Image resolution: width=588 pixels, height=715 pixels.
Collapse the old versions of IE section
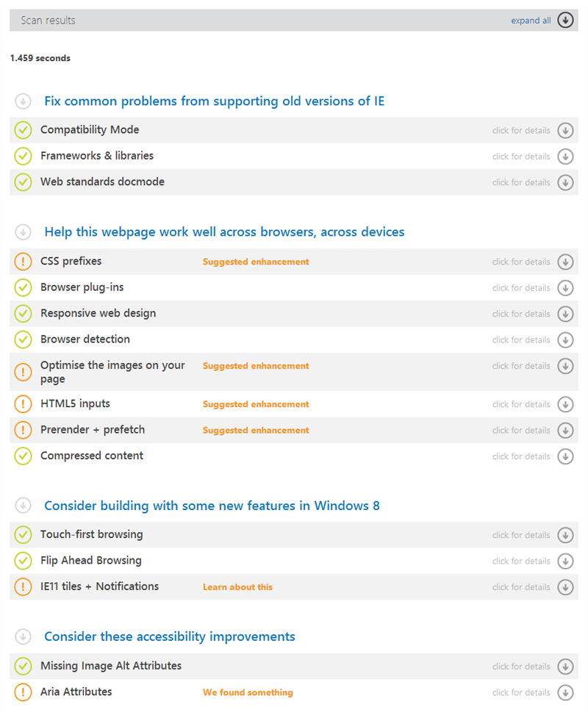tap(23, 101)
